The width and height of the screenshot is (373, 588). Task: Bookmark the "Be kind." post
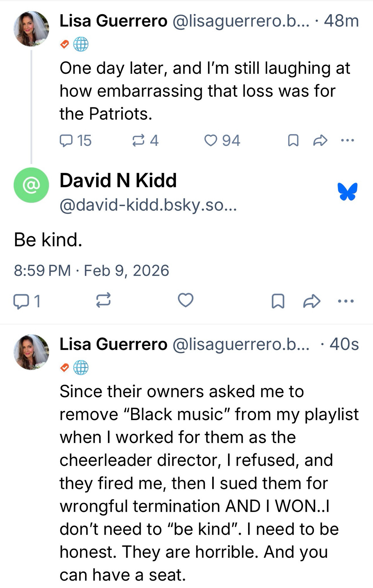coord(278,301)
